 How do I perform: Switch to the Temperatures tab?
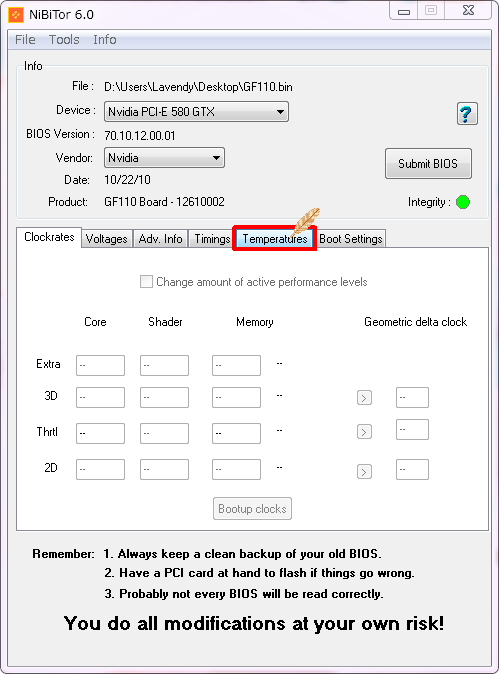[275, 239]
